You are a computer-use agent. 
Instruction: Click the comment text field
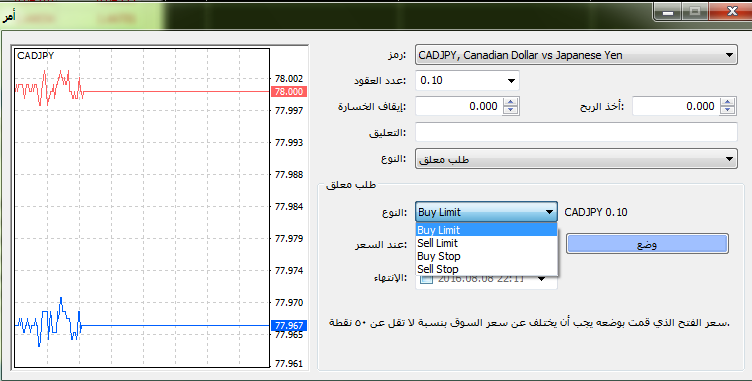[576, 132]
